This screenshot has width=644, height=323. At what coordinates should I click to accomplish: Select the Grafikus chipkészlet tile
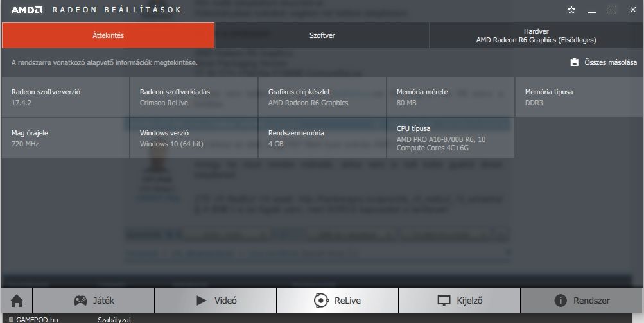click(x=322, y=97)
